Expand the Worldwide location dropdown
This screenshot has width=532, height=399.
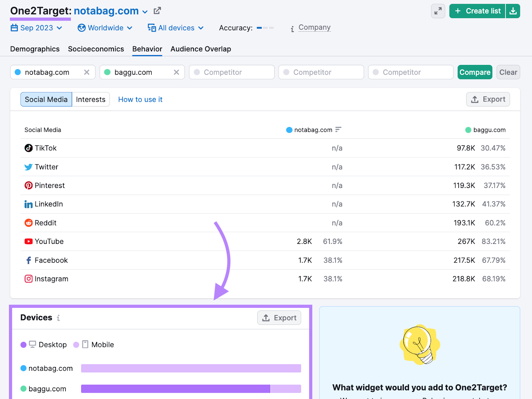105,28
